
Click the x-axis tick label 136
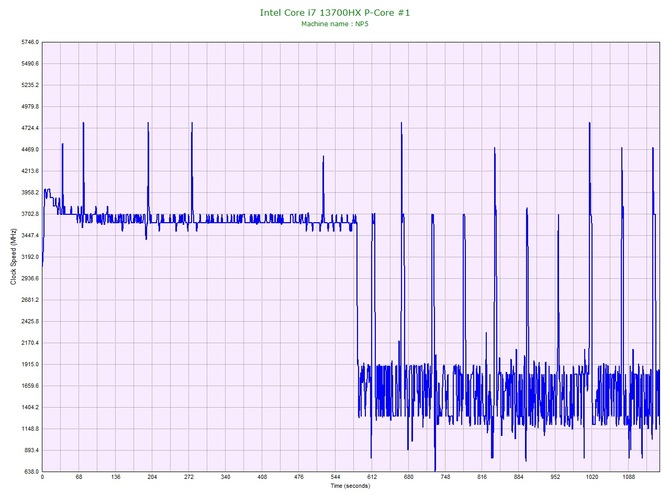115,477
